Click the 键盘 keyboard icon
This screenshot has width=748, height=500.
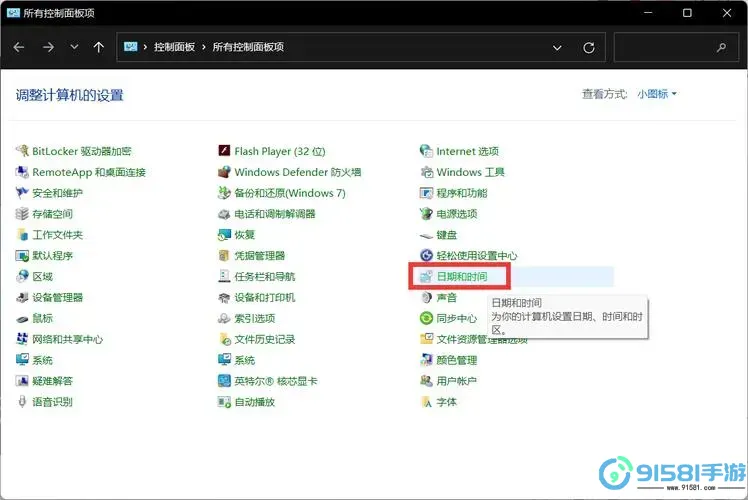[426, 235]
